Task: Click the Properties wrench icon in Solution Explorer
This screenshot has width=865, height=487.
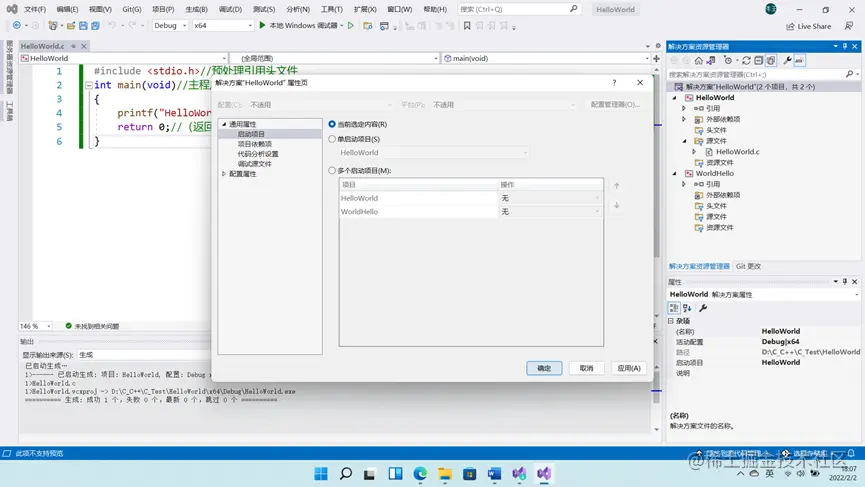Action: point(787,60)
